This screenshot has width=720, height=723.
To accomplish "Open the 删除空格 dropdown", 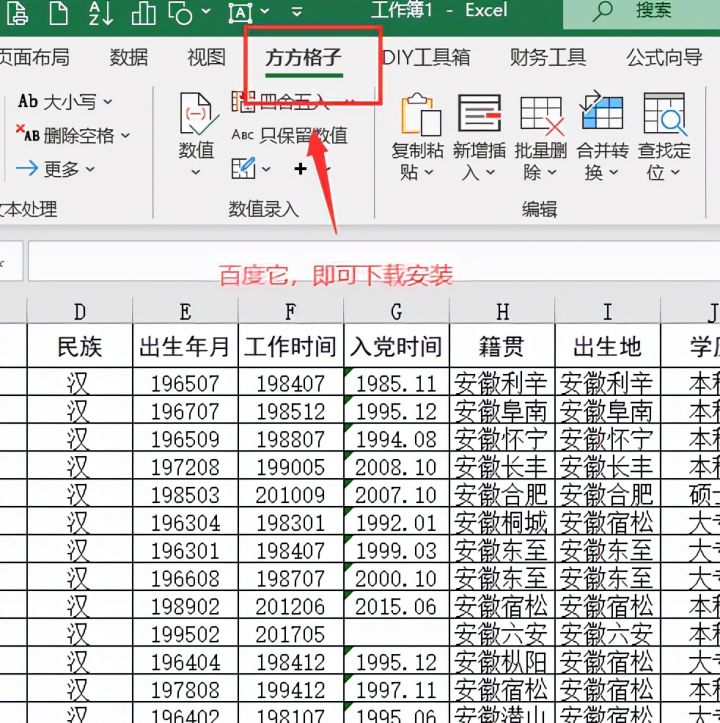I will pyautogui.click(x=73, y=135).
